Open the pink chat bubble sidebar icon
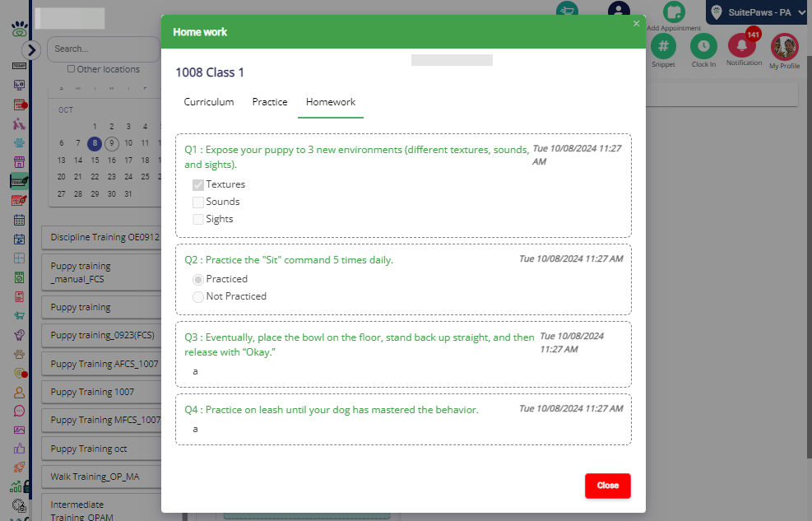Image resolution: width=812 pixels, height=521 pixels. pyautogui.click(x=19, y=412)
